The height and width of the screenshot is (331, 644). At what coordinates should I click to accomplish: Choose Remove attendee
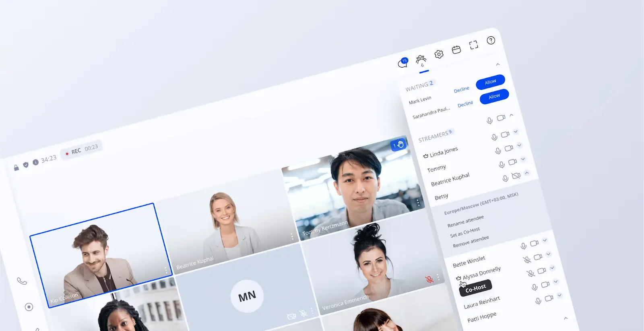[471, 242]
